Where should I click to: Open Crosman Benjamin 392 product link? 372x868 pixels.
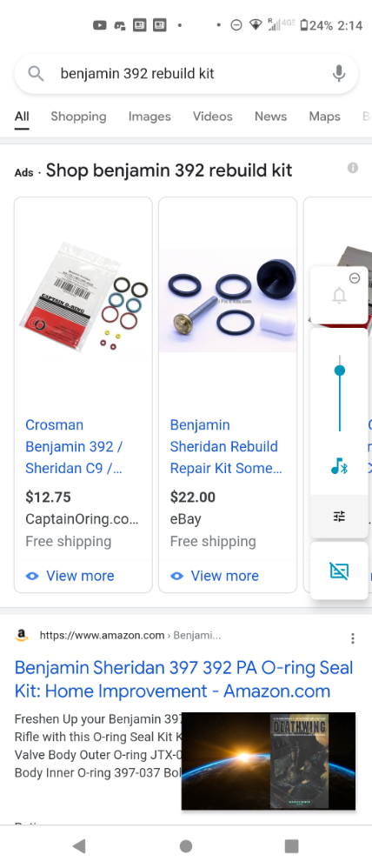pos(74,447)
